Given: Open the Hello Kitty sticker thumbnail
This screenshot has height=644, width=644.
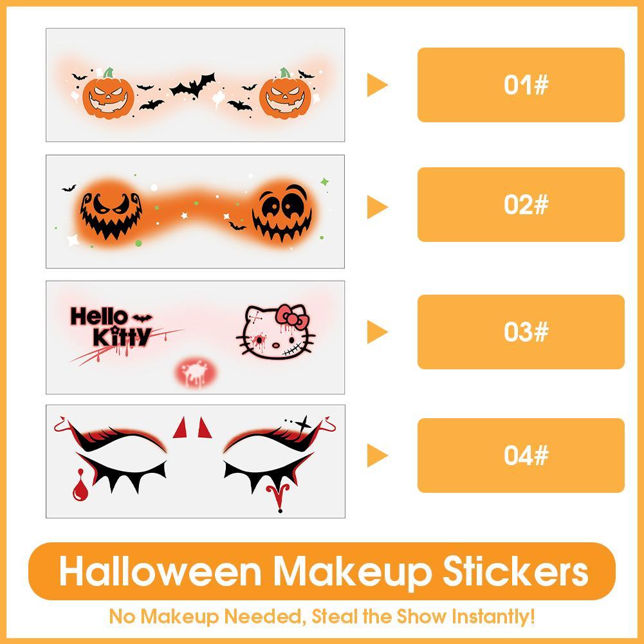Looking at the screenshot, I should pos(195,338).
